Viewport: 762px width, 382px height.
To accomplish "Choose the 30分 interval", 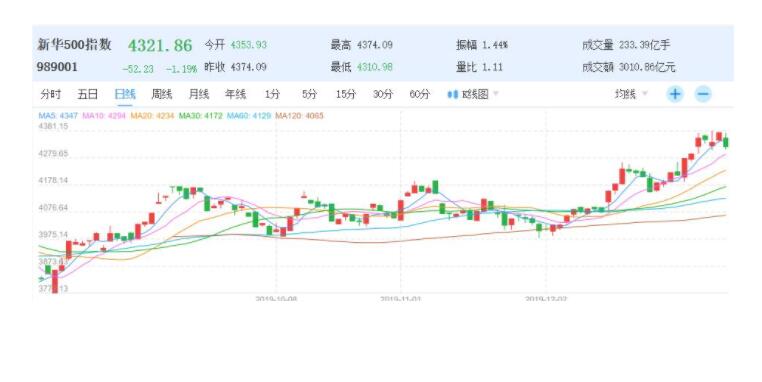I will pyautogui.click(x=382, y=94).
